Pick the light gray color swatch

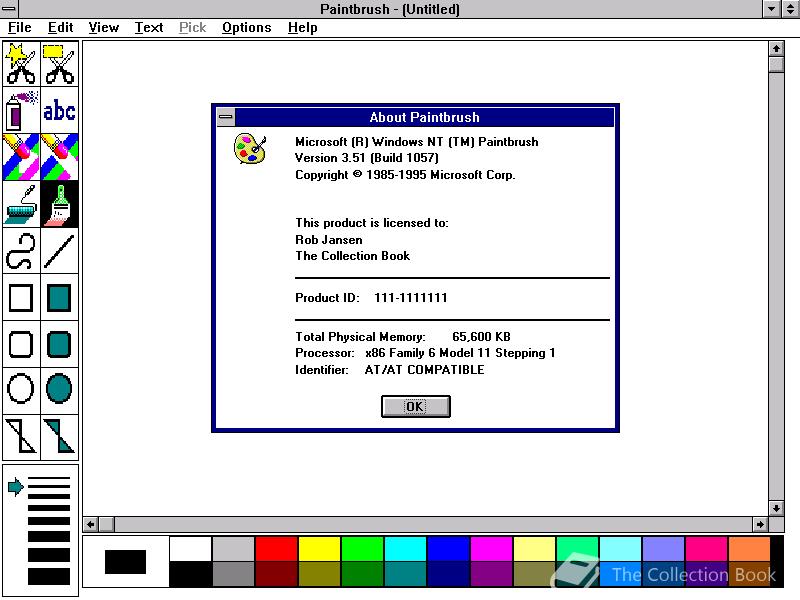pyautogui.click(x=233, y=548)
